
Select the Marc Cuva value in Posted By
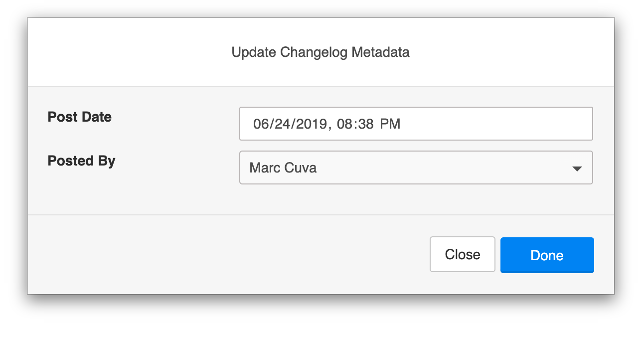coord(283,168)
